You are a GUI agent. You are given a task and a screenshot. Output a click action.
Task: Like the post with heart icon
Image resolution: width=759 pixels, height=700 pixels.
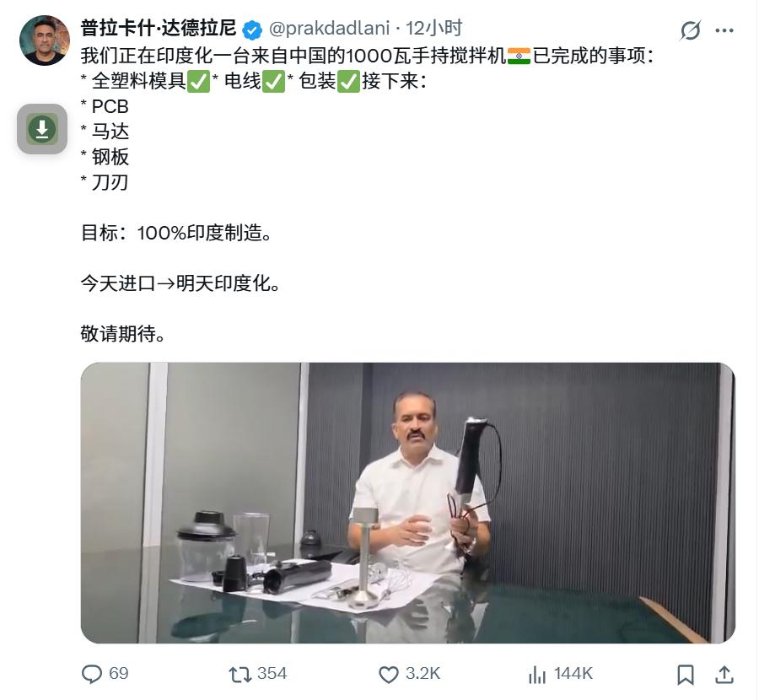click(388, 675)
